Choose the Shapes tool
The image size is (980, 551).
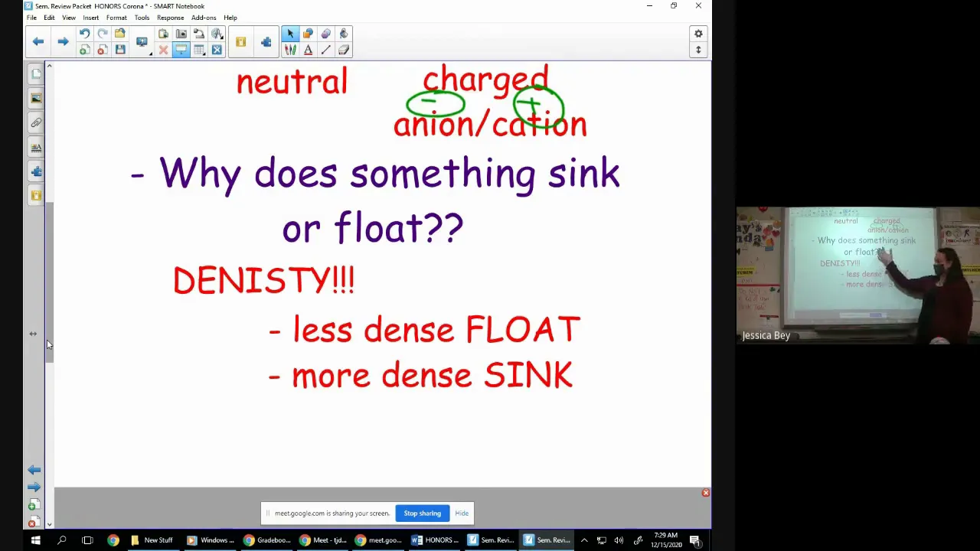pos(308,34)
